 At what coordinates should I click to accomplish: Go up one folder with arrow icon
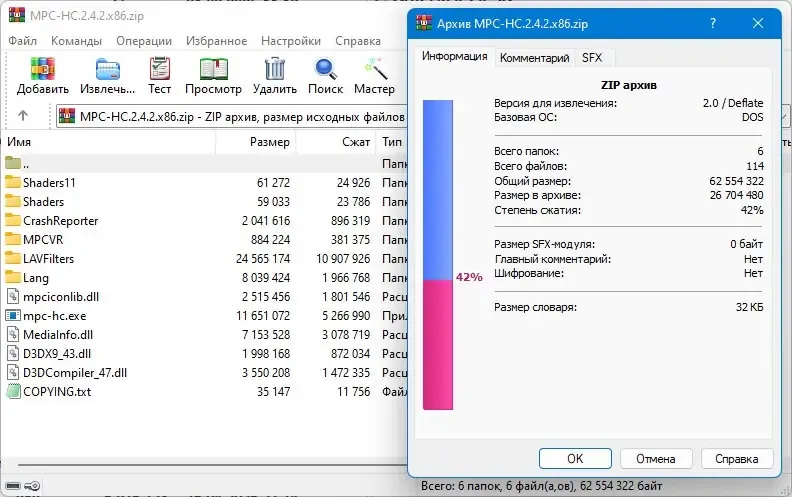(23, 116)
